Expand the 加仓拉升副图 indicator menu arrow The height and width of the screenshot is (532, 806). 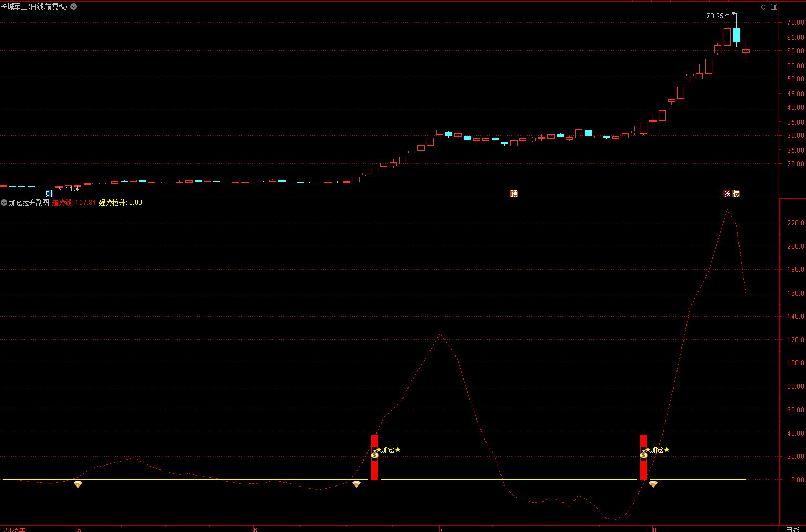tap(4, 203)
